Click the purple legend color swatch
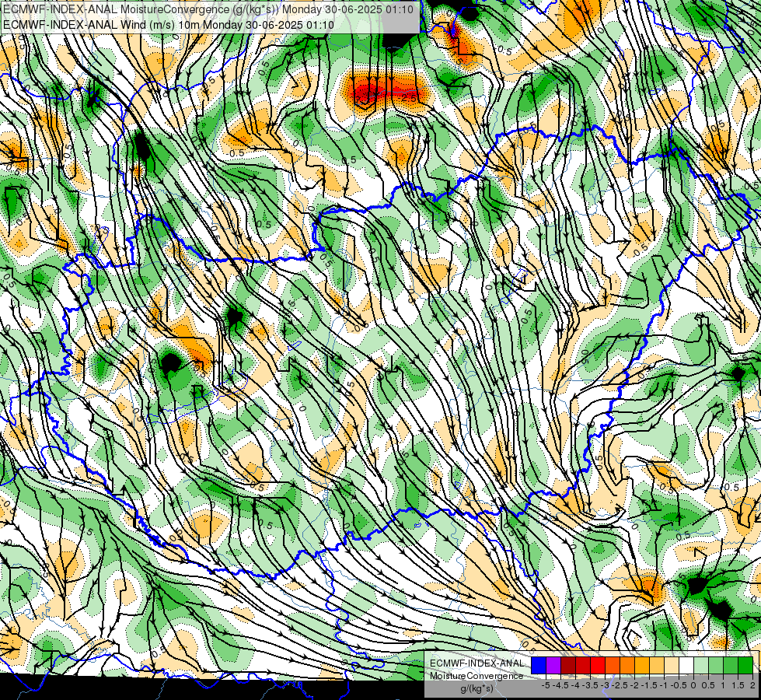 pyautogui.click(x=553, y=666)
